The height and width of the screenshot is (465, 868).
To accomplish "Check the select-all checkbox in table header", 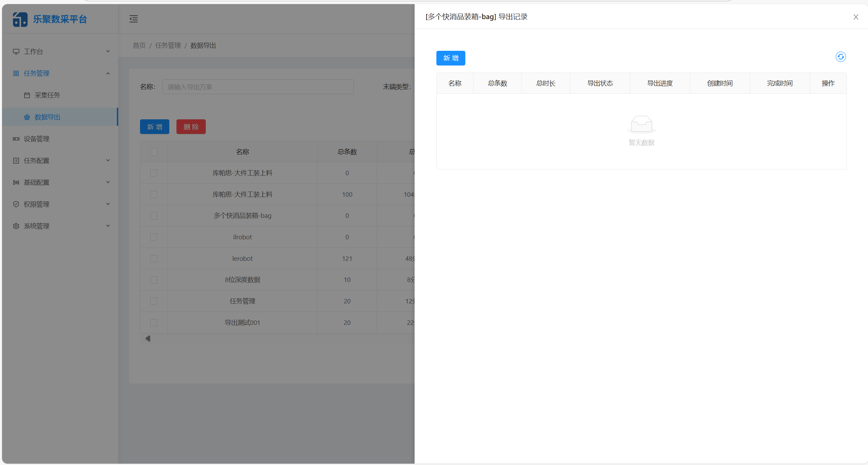I will point(154,152).
